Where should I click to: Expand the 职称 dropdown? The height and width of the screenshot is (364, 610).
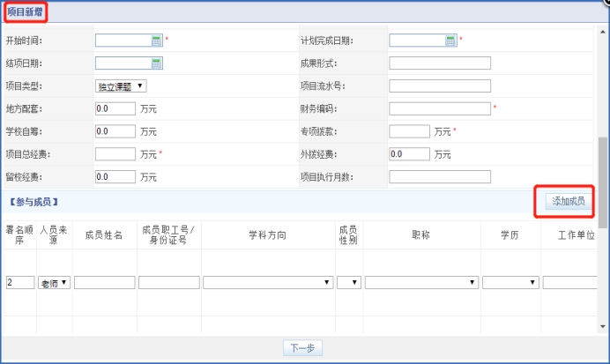pos(421,283)
